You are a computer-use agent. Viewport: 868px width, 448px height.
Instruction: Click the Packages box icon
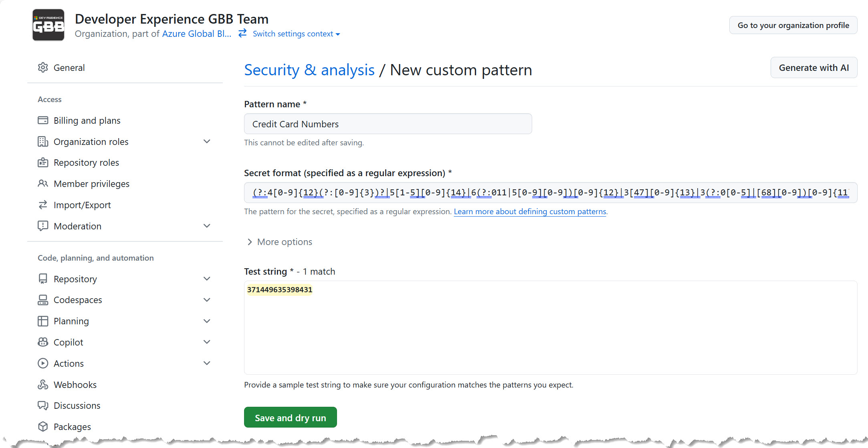click(x=43, y=426)
